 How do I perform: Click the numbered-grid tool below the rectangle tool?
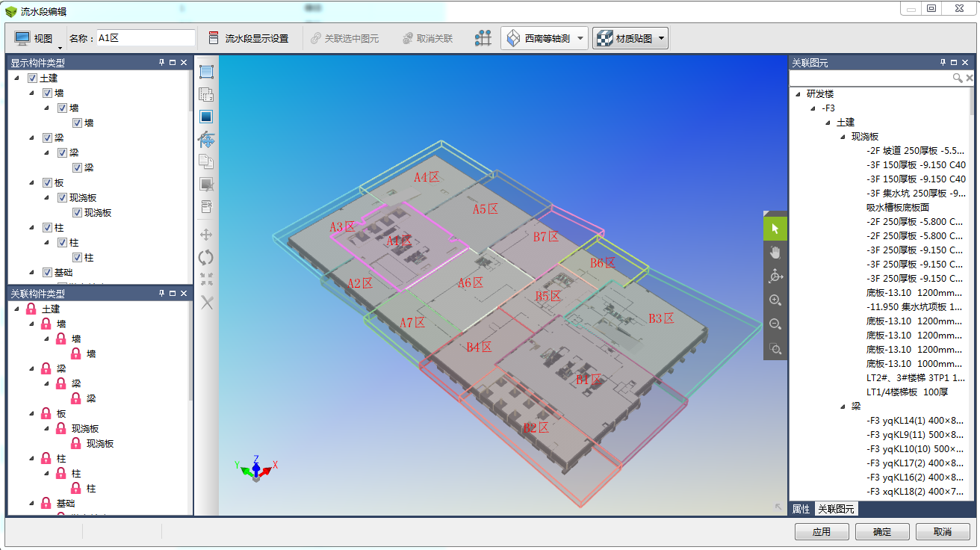tap(207, 94)
